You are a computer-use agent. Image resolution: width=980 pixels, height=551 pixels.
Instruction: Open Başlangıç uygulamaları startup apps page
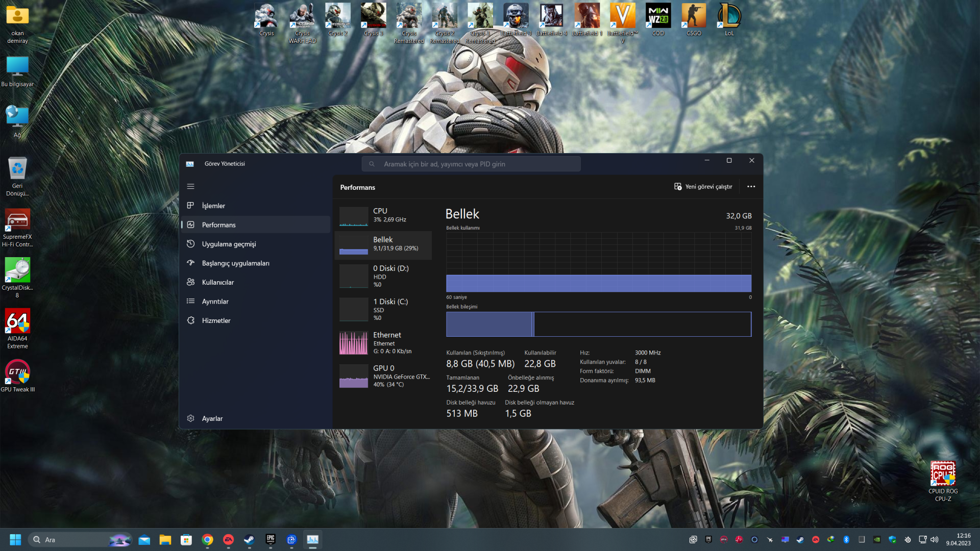tap(235, 263)
